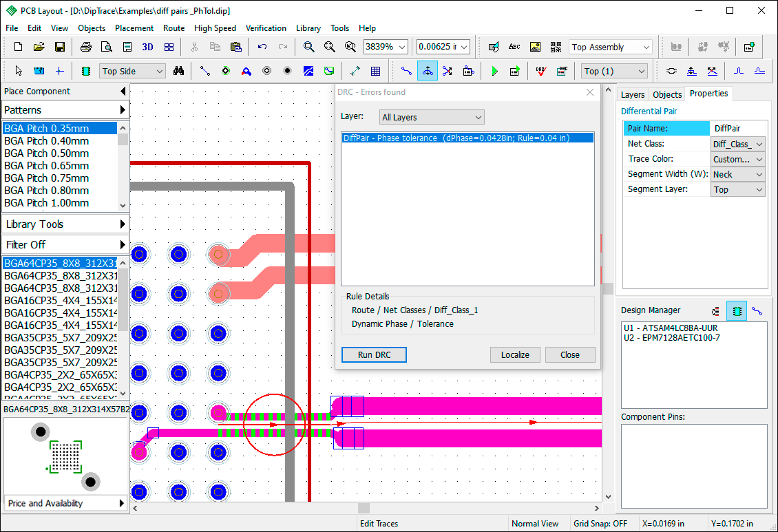Select the measure ruler tool
Viewport: 778px width, 532px height.
(39, 71)
